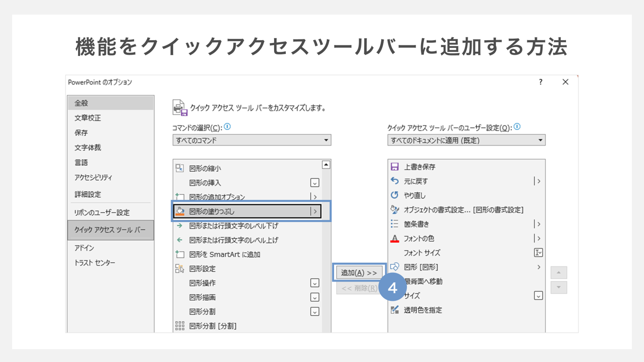Expand the 図形 [図形] chevron
644x362 pixels.
coord(538,267)
